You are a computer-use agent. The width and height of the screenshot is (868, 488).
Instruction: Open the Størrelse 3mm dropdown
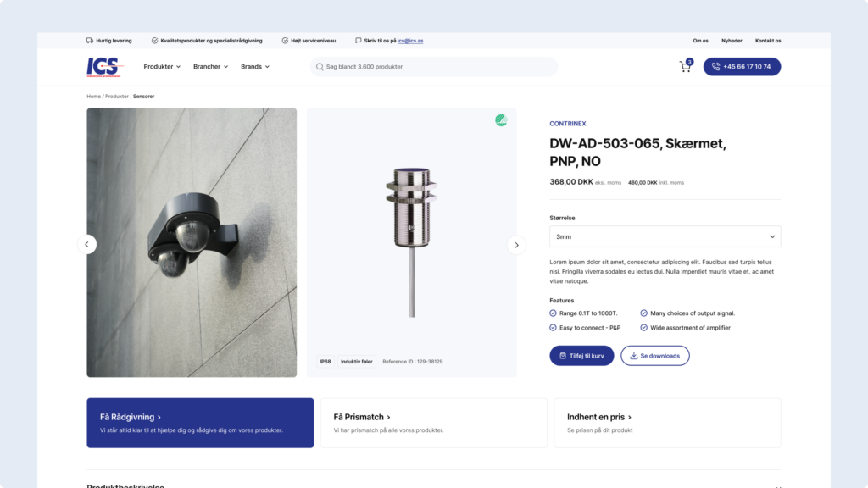point(665,237)
